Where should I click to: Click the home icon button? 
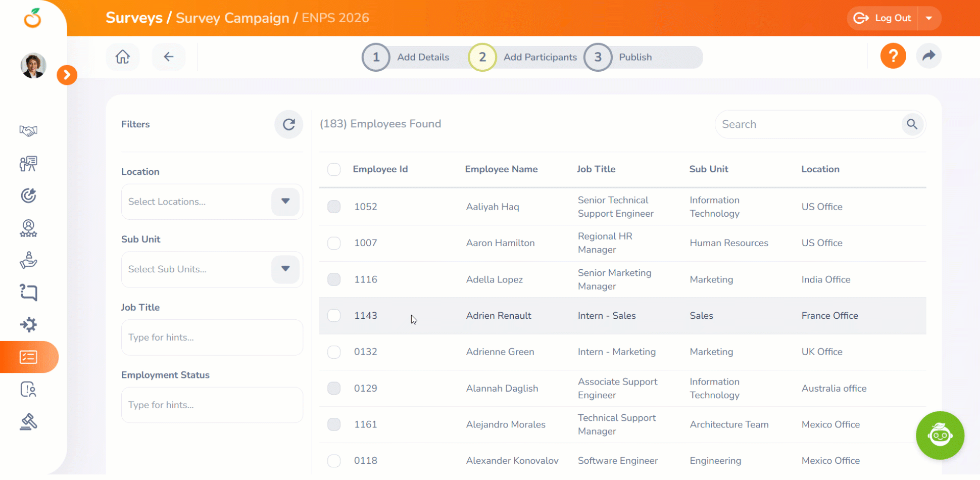click(123, 57)
